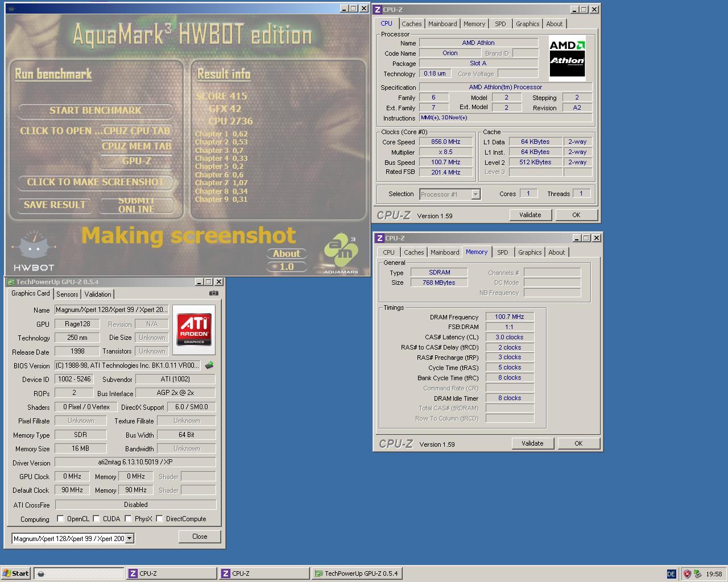This screenshot has height=582, width=728.
Task: Enable the CUDA checkbox
Action: (x=97, y=519)
